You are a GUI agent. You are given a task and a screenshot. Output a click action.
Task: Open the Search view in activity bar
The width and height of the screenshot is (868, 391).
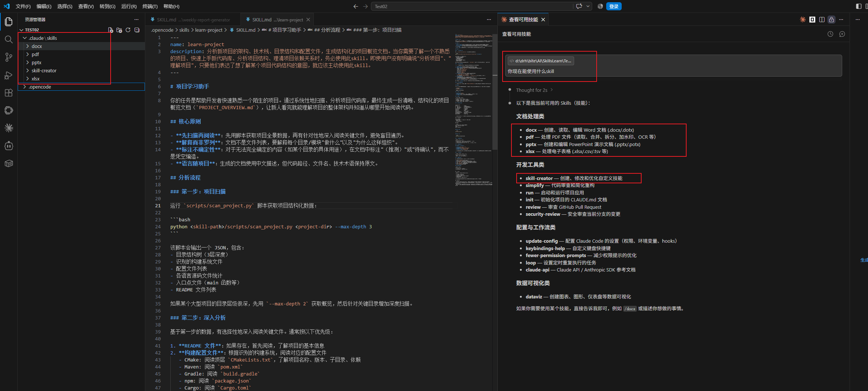coord(9,39)
